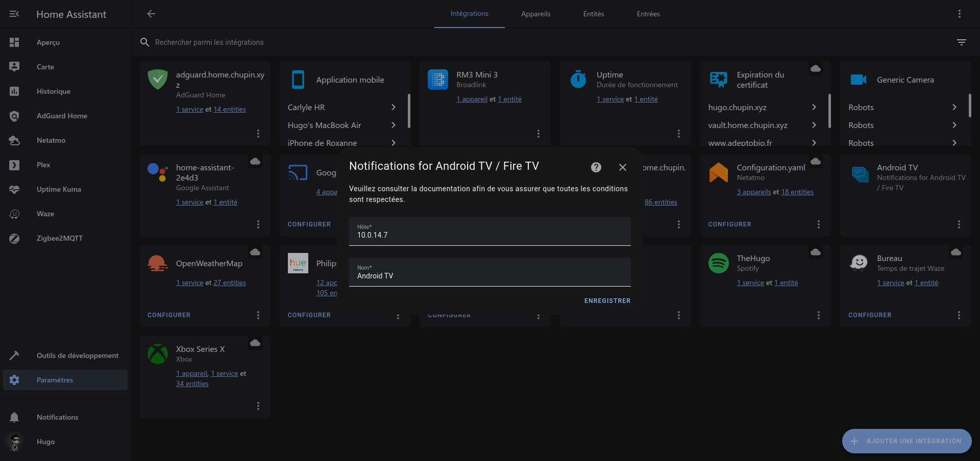Click AJOUTER UNE INTÉGRATION button
This screenshot has width=980, height=461.
(x=907, y=441)
